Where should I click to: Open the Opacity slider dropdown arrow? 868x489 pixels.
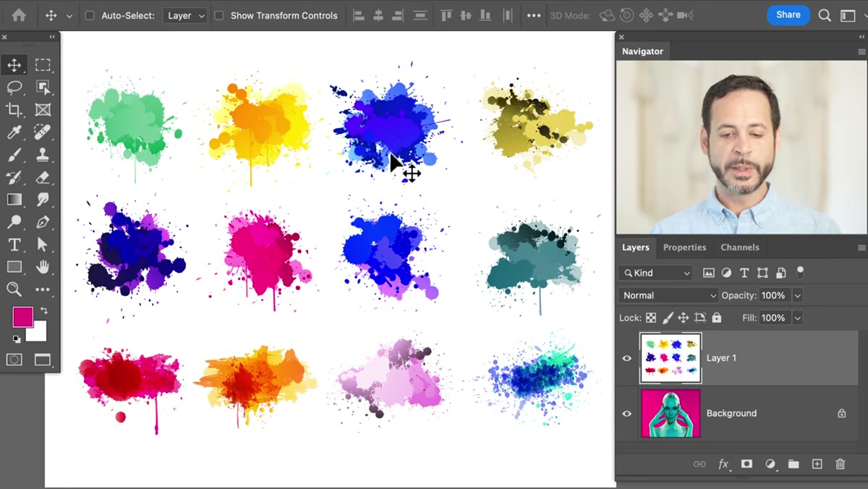(x=797, y=295)
